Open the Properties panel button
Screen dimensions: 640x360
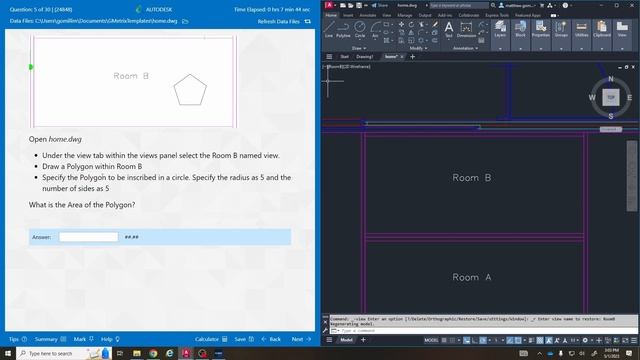(x=541, y=29)
